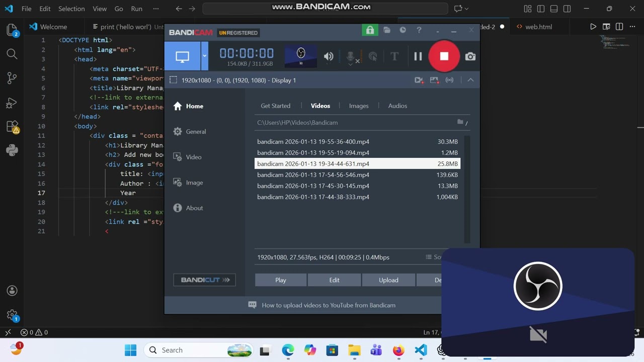Image resolution: width=644 pixels, height=362 pixels.
Task: Select bandicam 2026-01-13 19-34-44-631.mp4
Action: pyautogui.click(x=357, y=164)
